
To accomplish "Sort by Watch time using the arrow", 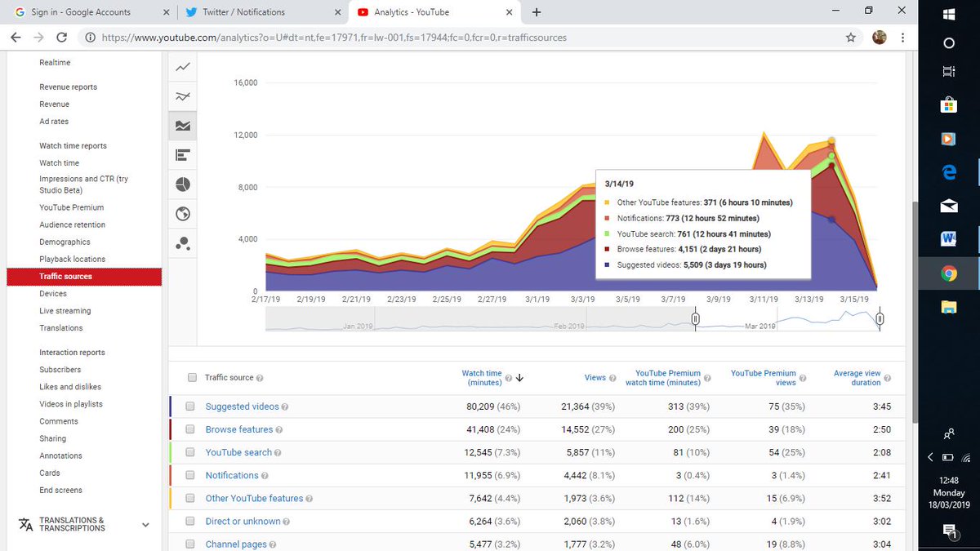I will 519,378.
